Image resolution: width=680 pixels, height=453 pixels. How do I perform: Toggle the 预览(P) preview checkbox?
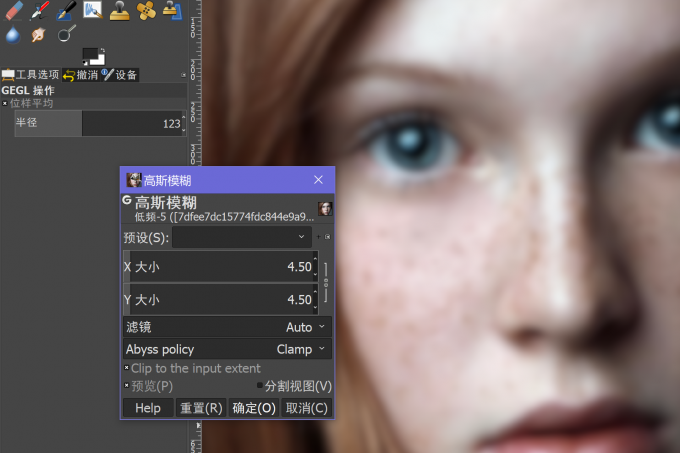(x=127, y=385)
